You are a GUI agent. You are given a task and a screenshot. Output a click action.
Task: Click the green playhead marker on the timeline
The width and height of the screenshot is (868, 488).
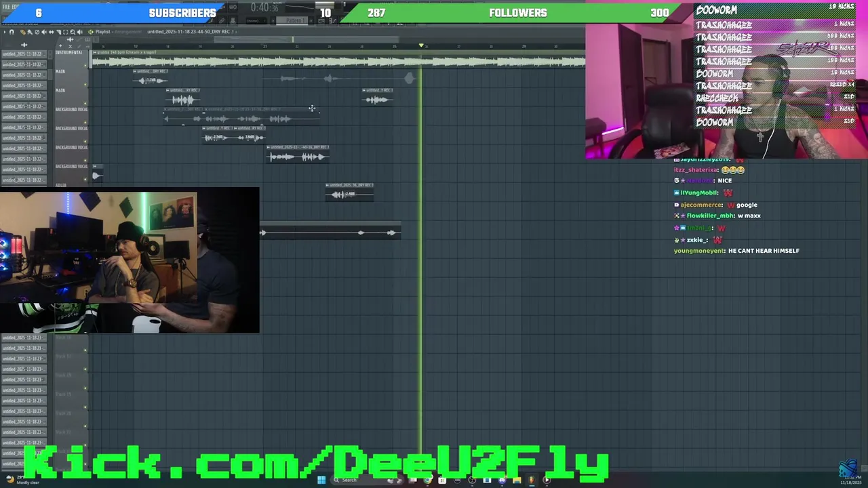pos(421,45)
